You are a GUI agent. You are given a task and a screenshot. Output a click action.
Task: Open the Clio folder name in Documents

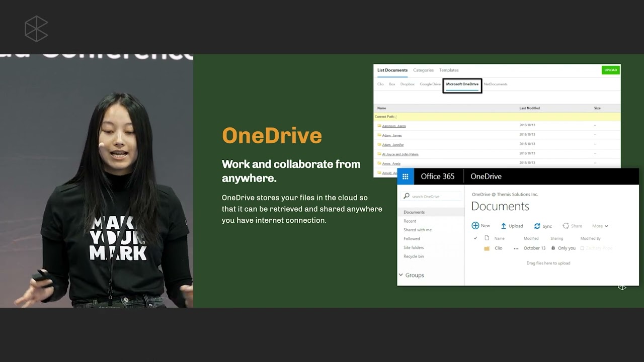[x=498, y=248]
